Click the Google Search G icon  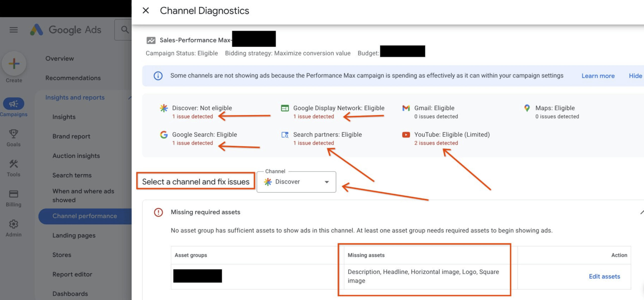click(x=164, y=135)
